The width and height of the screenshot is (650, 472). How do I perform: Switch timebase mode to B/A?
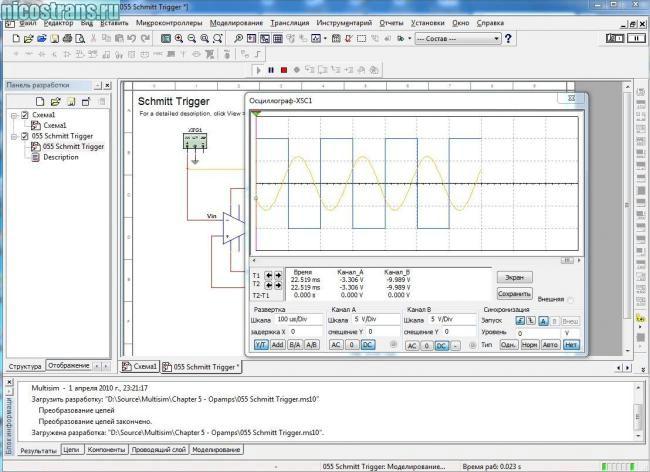pyautogui.click(x=295, y=345)
